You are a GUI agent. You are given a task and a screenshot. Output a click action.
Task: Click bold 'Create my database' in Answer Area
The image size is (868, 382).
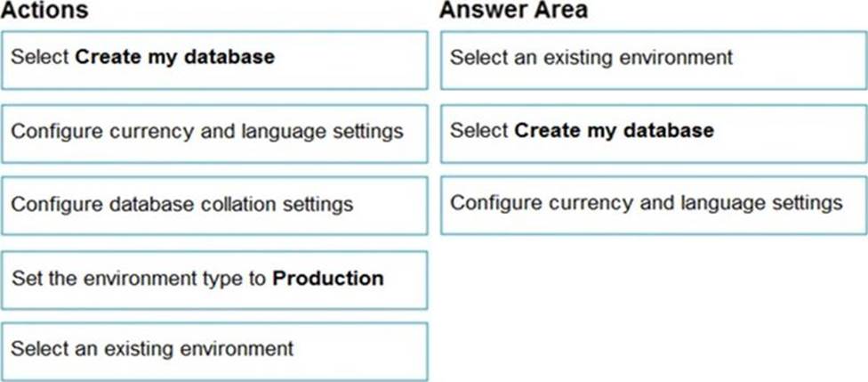click(614, 131)
